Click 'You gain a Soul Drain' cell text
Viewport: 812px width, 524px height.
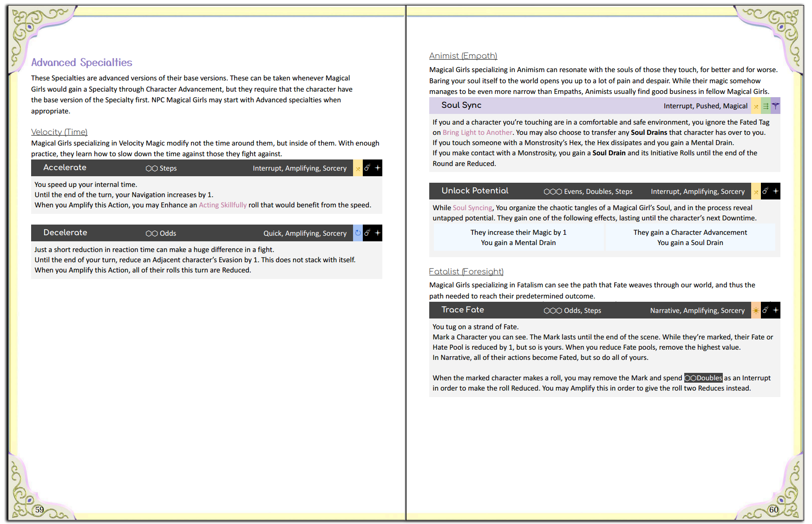690,243
